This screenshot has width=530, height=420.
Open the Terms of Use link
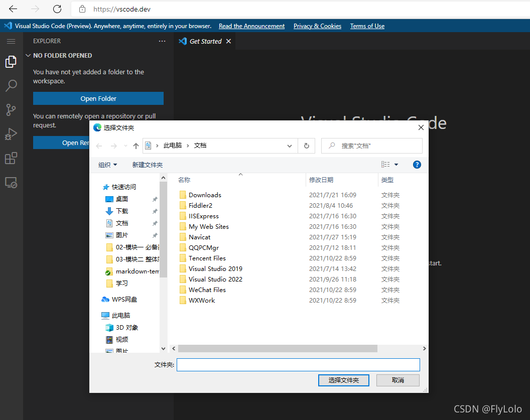tap(367, 26)
